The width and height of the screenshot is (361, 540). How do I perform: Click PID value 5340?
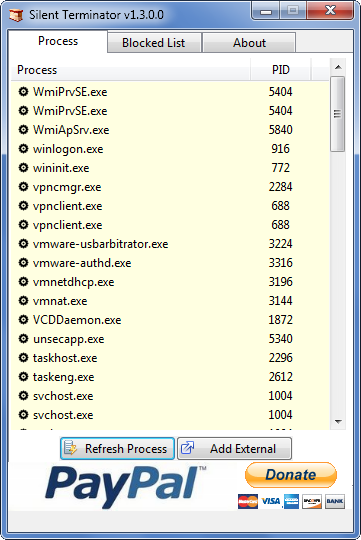tap(280, 339)
